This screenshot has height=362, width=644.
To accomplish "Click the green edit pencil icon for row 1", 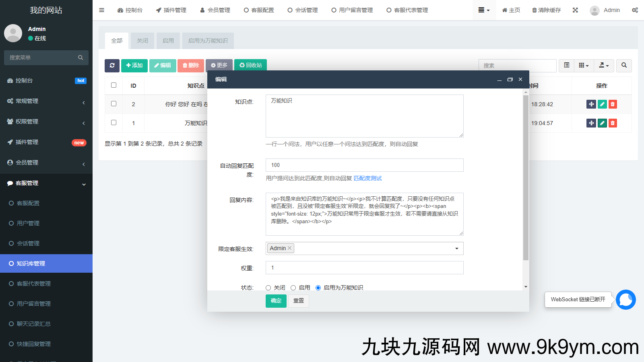I will pos(602,123).
